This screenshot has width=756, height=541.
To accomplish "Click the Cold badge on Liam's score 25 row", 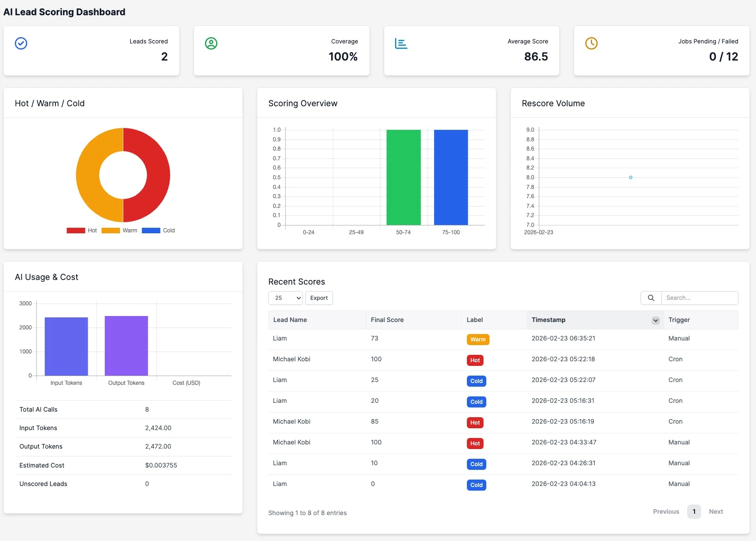I will pyautogui.click(x=477, y=381).
